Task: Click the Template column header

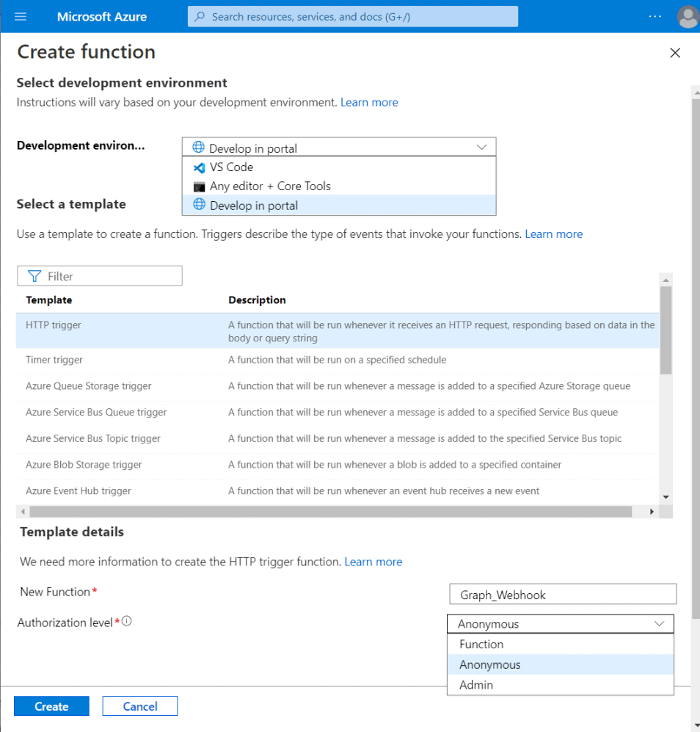Action: [49, 300]
